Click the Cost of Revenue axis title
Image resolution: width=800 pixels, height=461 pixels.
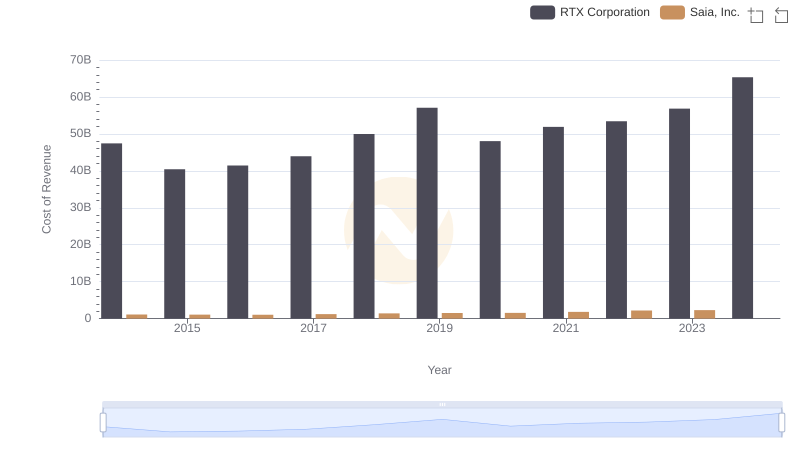coord(46,189)
